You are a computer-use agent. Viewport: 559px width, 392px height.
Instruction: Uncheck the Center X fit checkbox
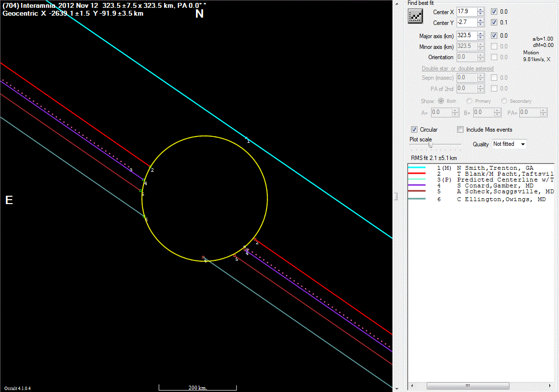pyautogui.click(x=494, y=12)
